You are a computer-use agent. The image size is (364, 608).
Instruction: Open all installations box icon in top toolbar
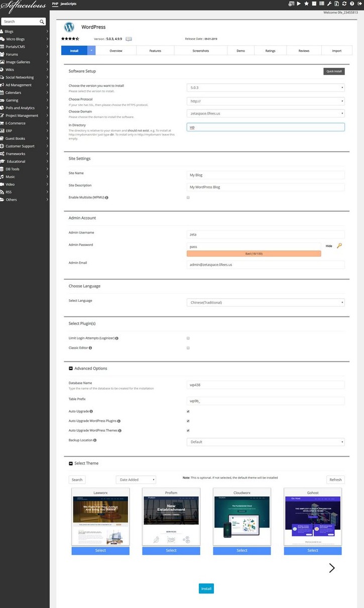[314, 4]
